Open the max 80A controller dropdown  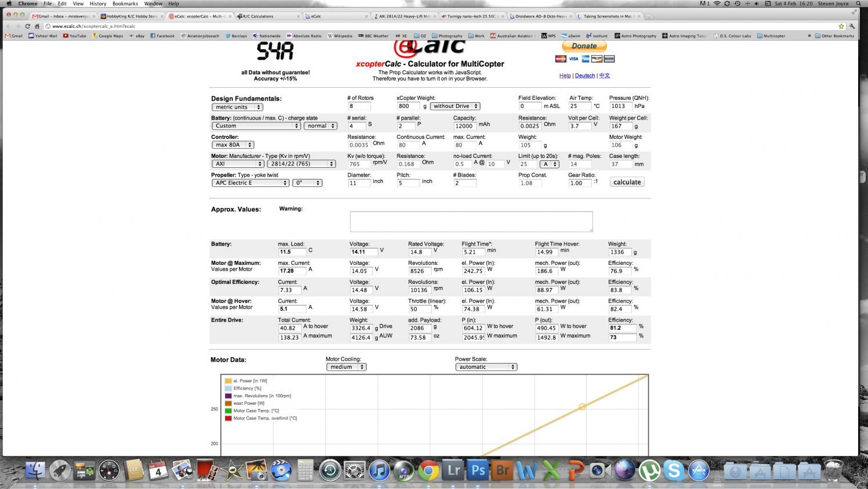[x=233, y=145]
